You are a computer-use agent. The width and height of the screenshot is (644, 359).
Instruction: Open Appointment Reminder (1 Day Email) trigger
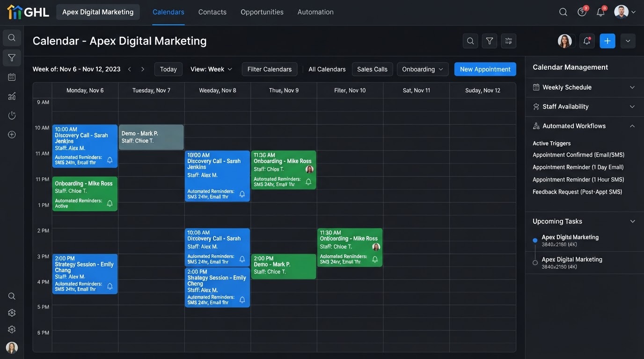pyautogui.click(x=578, y=167)
